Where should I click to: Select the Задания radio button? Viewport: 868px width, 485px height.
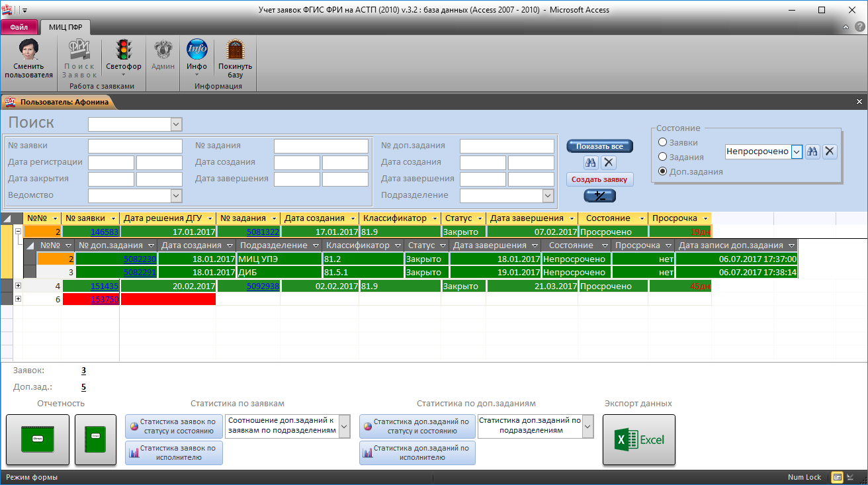[662, 157]
